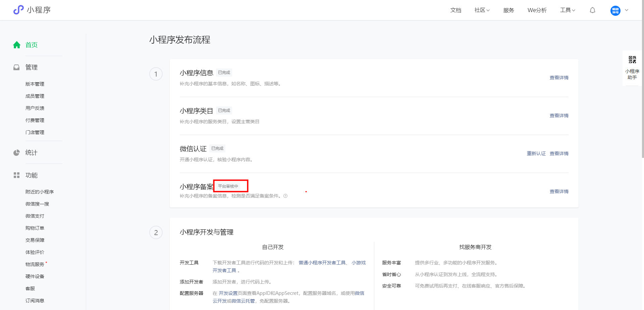Click the page's vertical scrollbar

[x=643, y=79]
